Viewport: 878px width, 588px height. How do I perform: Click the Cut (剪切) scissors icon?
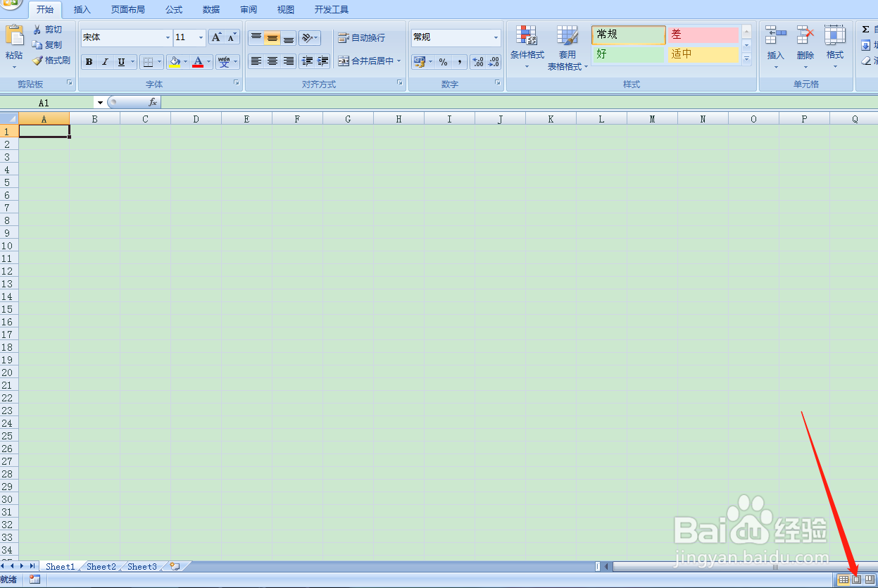37,30
